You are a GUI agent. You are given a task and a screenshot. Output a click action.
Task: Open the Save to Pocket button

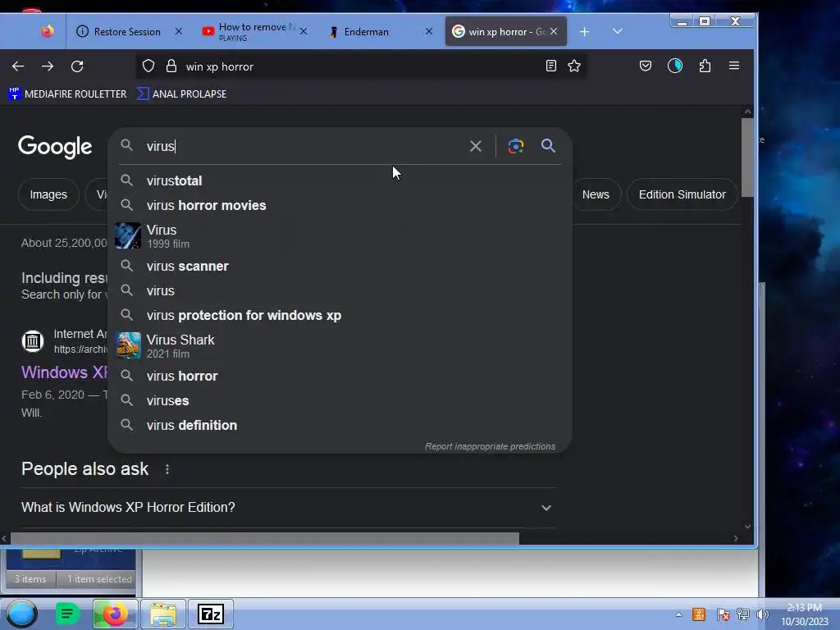(646, 66)
